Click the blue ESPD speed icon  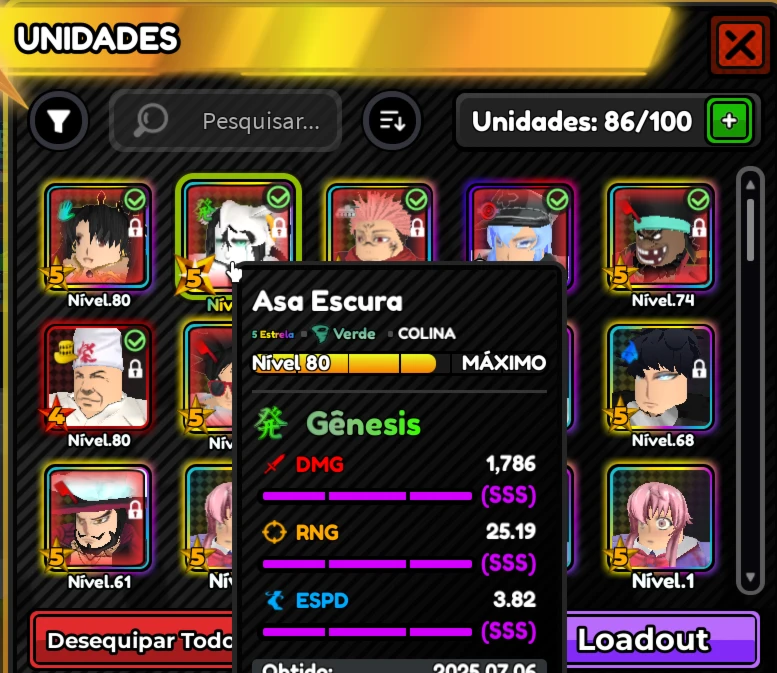point(274,600)
